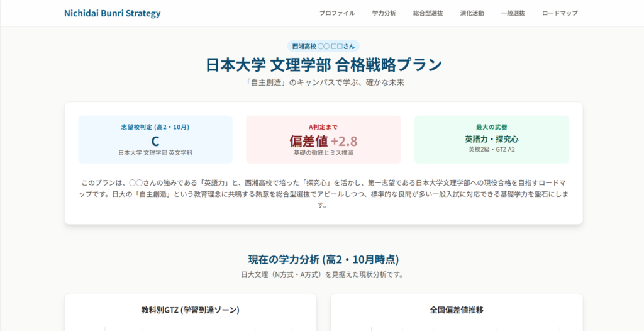
Task: Go to the 学力分析 section
Action: pos(384,13)
